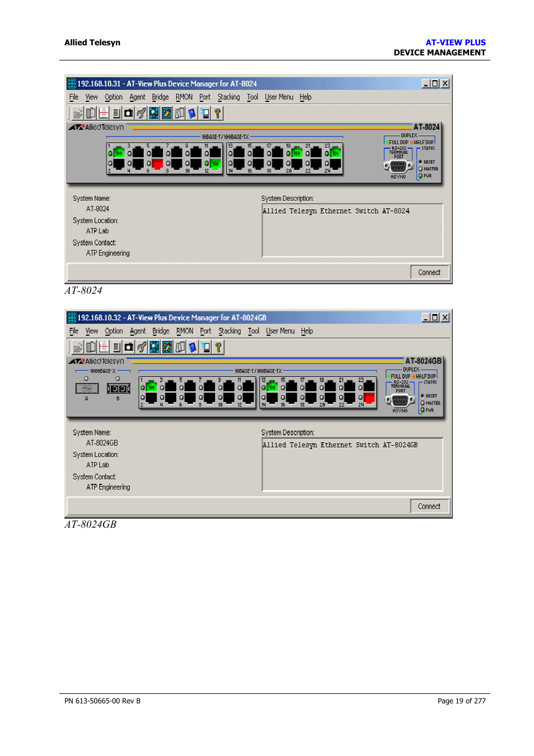Click the yellow question mark help icon in AT-8024 window
534x756 pixels.
coord(218,113)
